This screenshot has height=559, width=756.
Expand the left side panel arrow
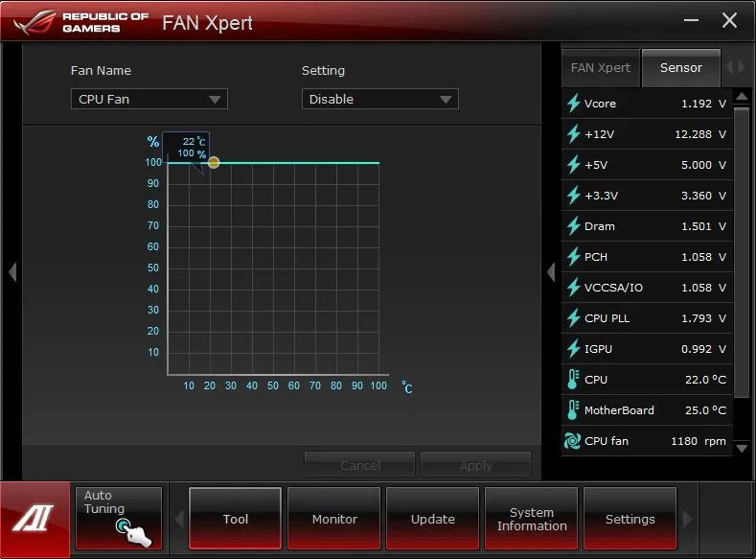[12, 272]
